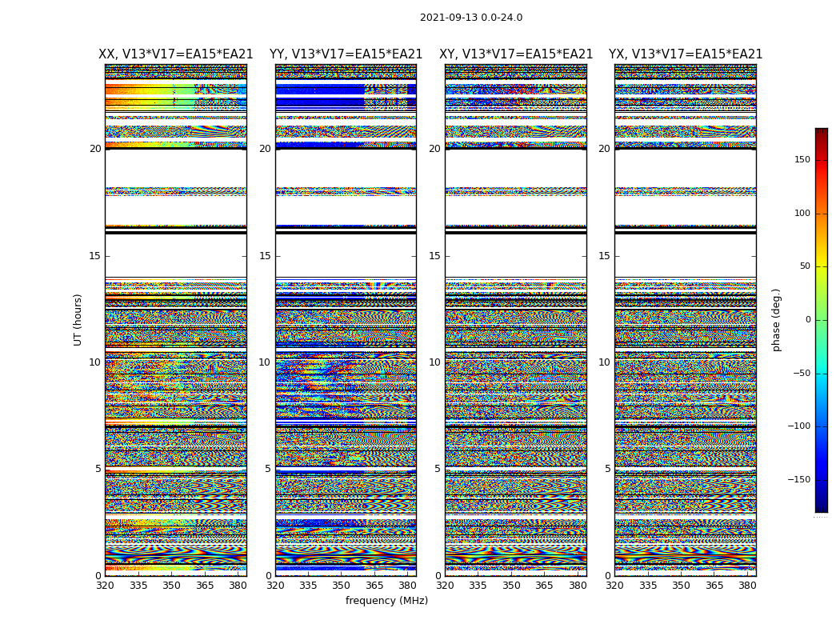
Task: Click the 320 frequency tick under the XX panel
Action: [105, 586]
